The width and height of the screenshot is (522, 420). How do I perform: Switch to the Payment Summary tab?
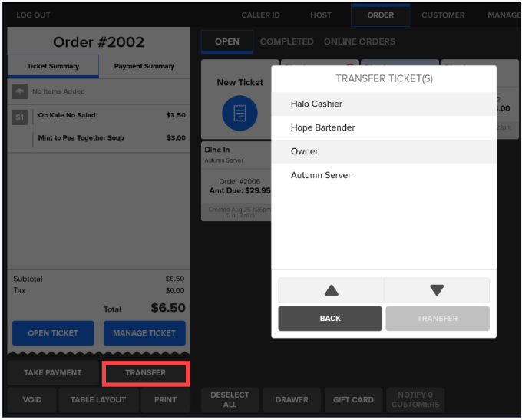coord(144,67)
